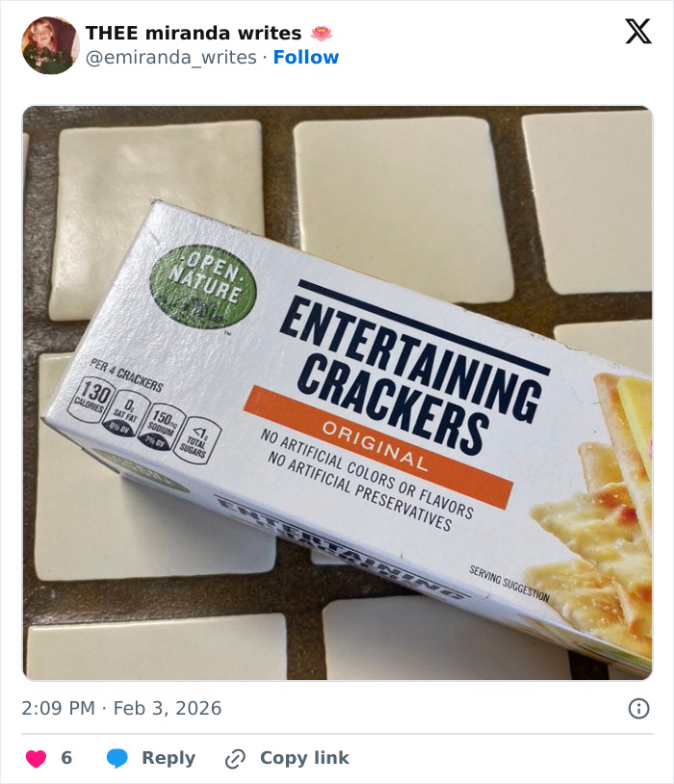
Task: Click the like count number 6
Action: tap(66, 759)
